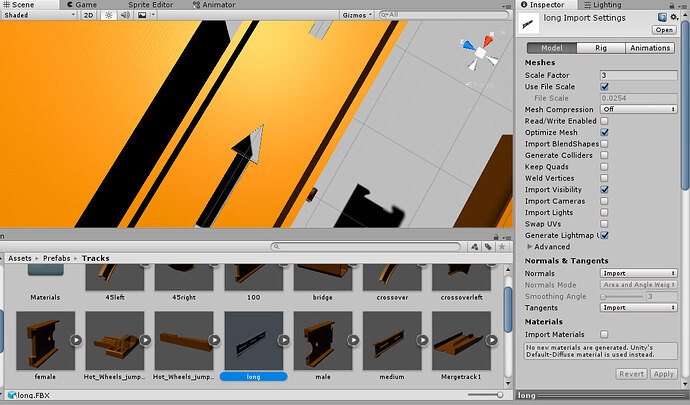Open the inspector settings gear menu
Screen dimensions: 690x405
[675, 18]
